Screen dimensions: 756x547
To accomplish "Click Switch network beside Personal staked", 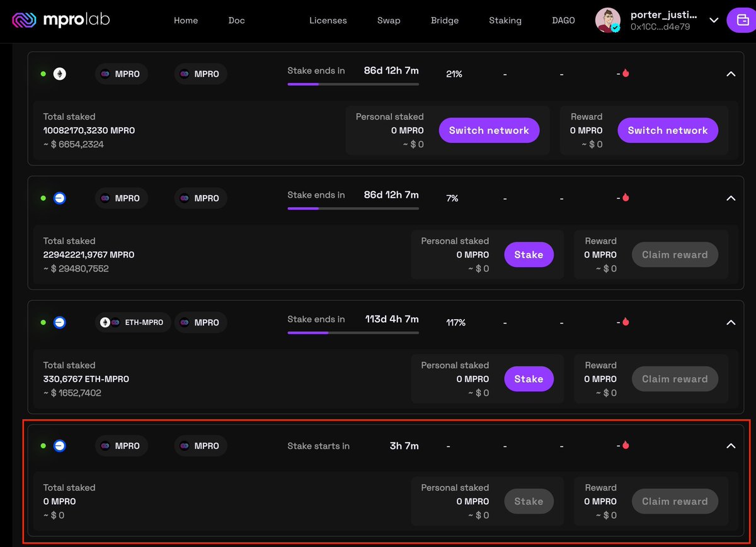I will [489, 130].
